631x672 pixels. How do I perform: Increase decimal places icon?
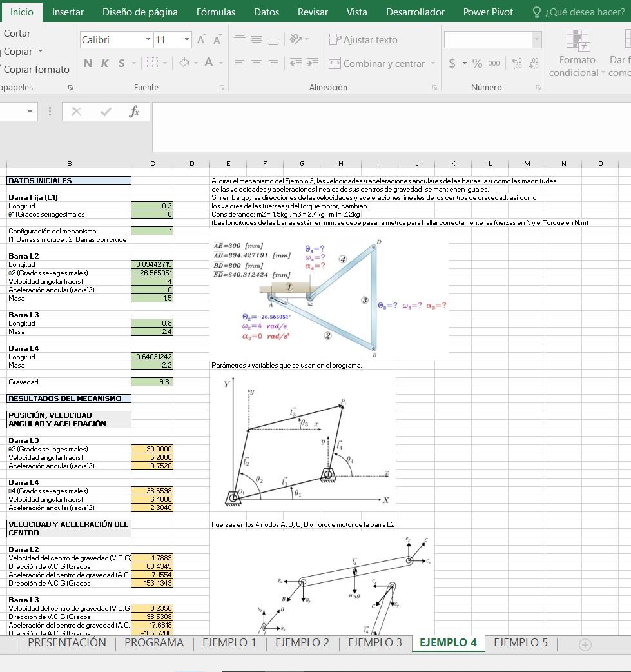pyautogui.click(x=517, y=63)
